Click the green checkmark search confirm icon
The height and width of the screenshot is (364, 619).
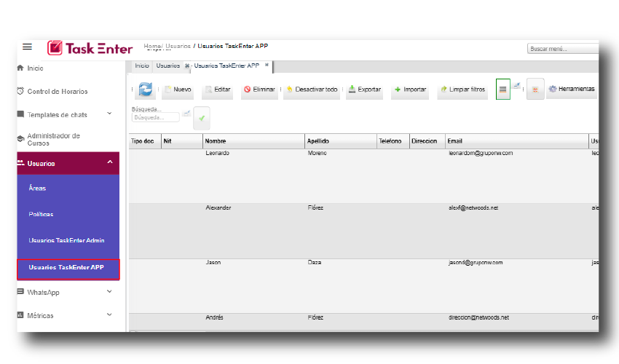coord(202,117)
